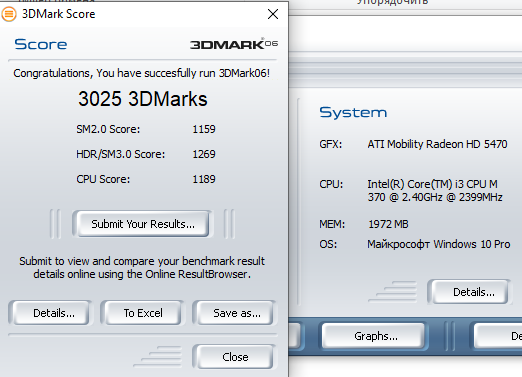Click OS value Windows 10 Pro
Viewport: 522px width, 377px height.
(x=439, y=244)
